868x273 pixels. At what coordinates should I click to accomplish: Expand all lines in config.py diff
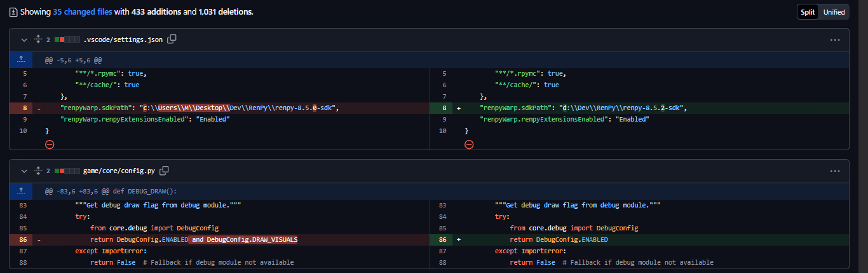coord(37,171)
